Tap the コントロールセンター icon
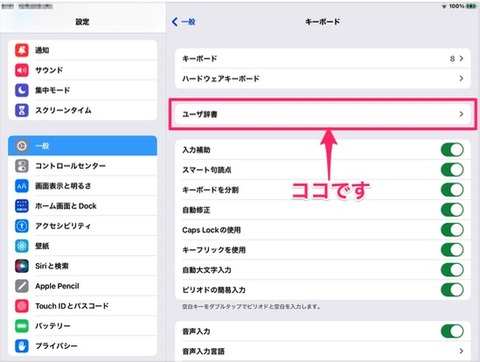Image resolution: width=480 pixels, height=362 pixels. point(22,166)
